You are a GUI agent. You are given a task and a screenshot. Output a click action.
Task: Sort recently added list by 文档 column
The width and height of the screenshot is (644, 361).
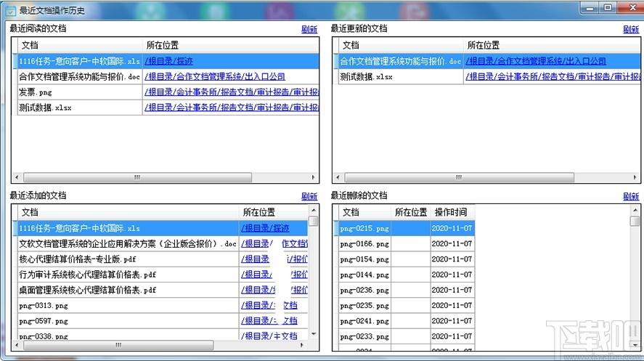click(x=128, y=212)
